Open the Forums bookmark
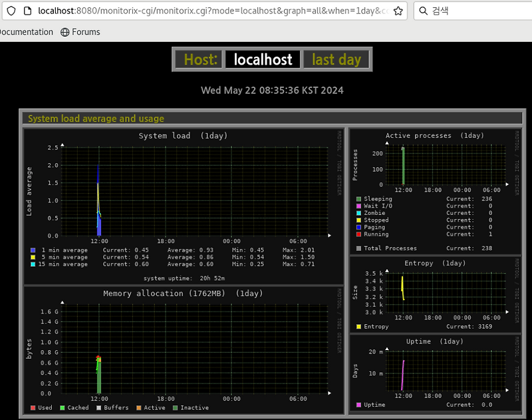This screenshot has height=420, width=532. point(80,32)
